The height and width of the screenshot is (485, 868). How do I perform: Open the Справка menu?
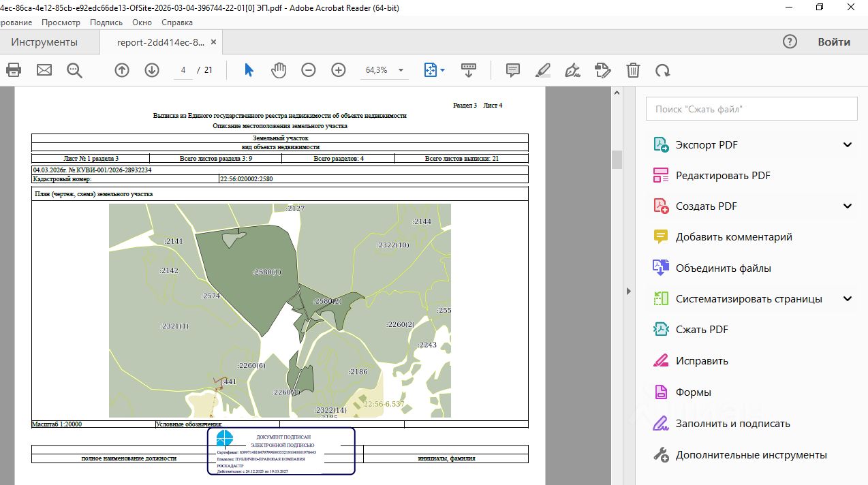(x=177, y=22)
